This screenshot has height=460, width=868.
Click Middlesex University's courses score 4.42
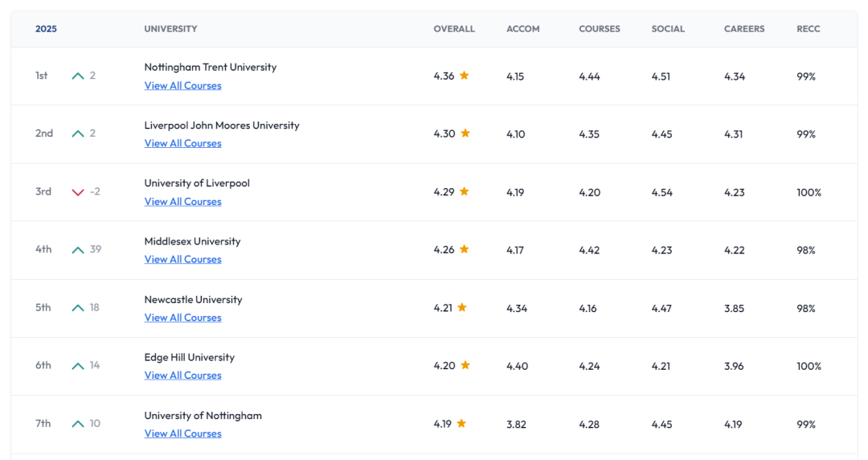[x=590, y=250]
